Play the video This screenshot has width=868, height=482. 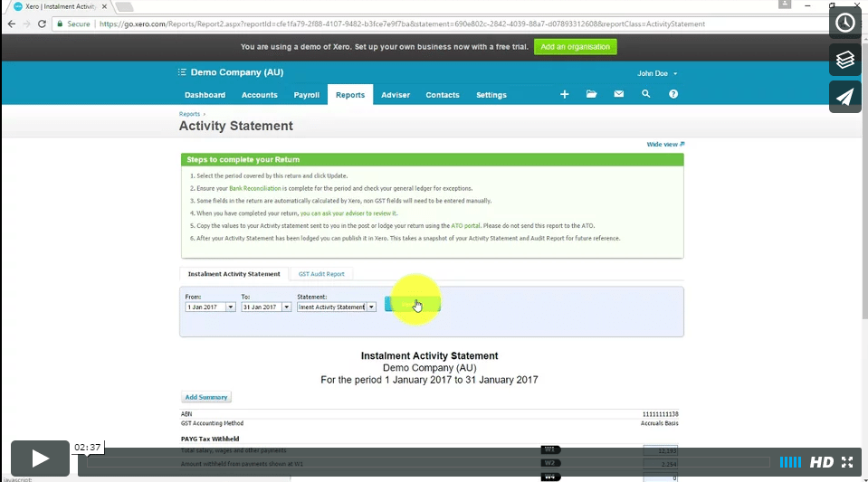pos(40,458)
